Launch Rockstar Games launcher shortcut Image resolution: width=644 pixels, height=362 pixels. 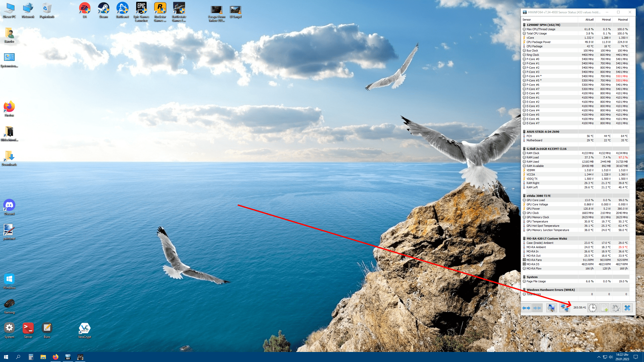pyautogui.click(x=160, y=12)
